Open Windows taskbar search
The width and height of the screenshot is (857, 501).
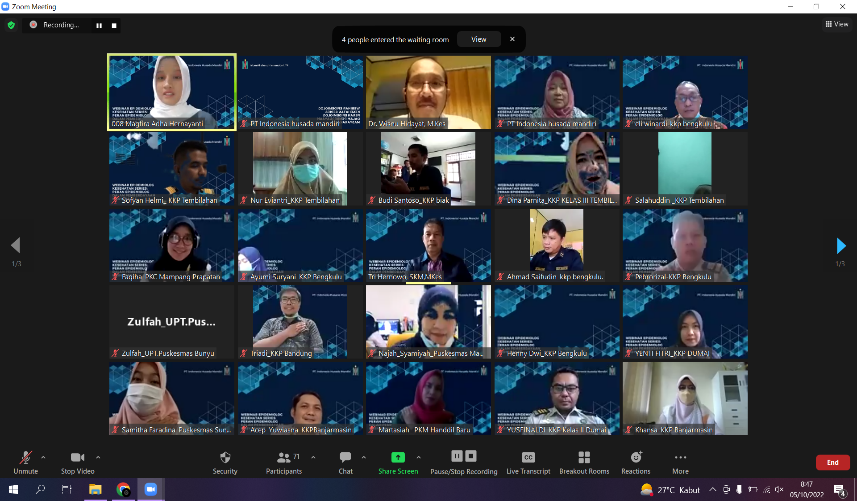[x=40, y=490]
